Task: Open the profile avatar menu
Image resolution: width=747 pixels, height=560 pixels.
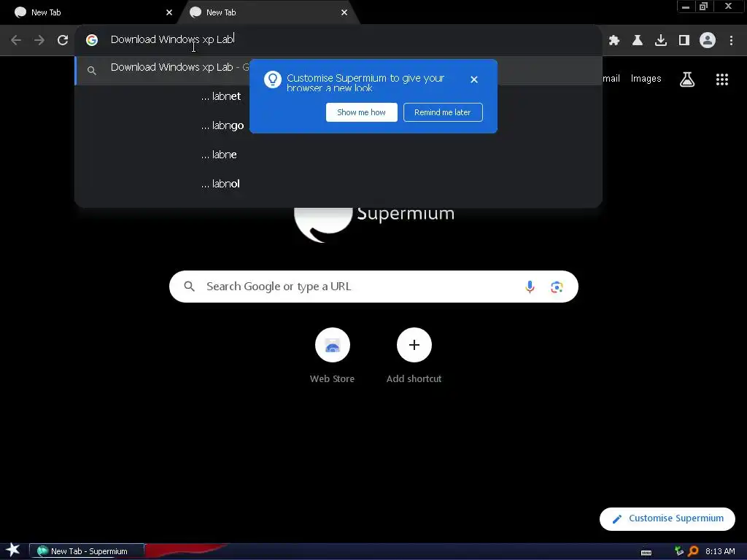Action: pyautogui.click(x=708, y=40)
